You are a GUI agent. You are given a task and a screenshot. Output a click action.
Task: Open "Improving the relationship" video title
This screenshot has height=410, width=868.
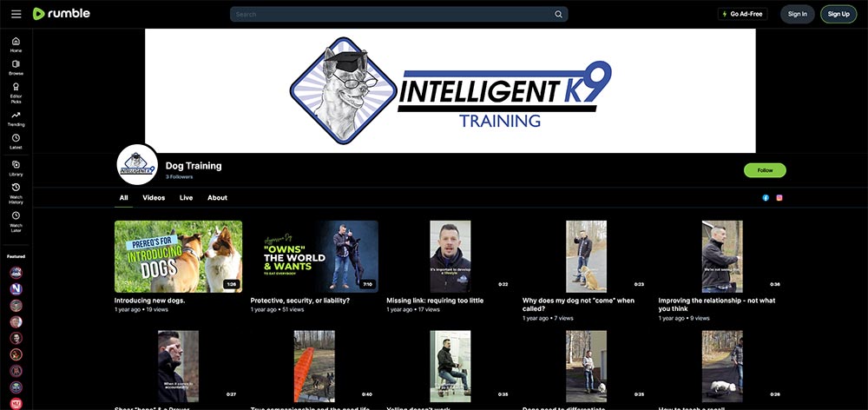[717, 304]
